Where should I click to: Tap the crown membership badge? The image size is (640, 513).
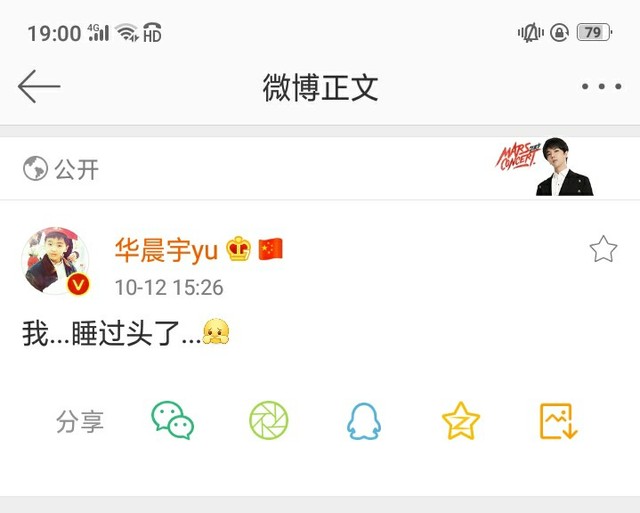tap(239, 249)
